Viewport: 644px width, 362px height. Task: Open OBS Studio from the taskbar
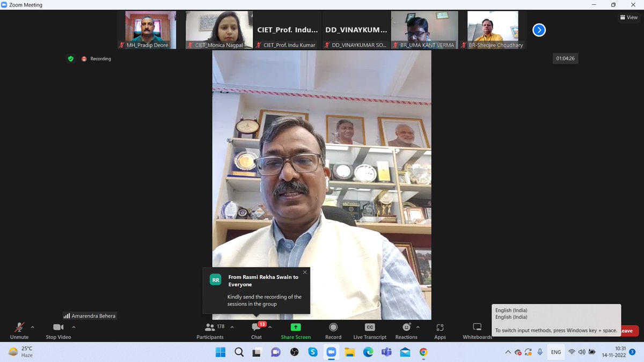pyautogui.click(x=294, y=352)
